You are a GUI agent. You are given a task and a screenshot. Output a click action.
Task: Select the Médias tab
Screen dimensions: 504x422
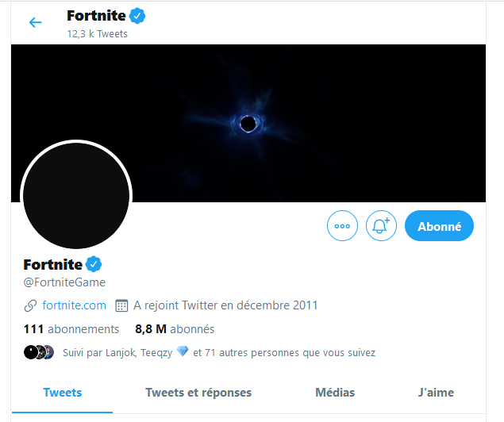[x=335, y=393]
